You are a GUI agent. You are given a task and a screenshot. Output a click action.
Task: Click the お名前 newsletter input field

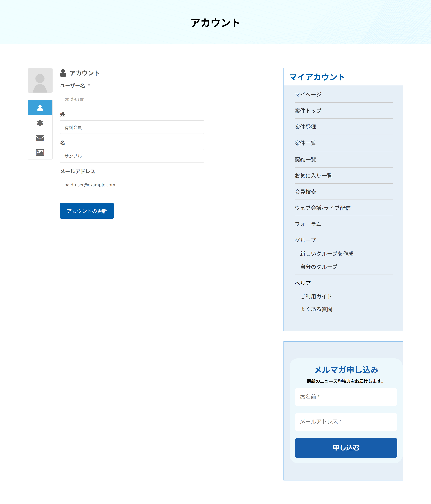(x=346, y=397)
